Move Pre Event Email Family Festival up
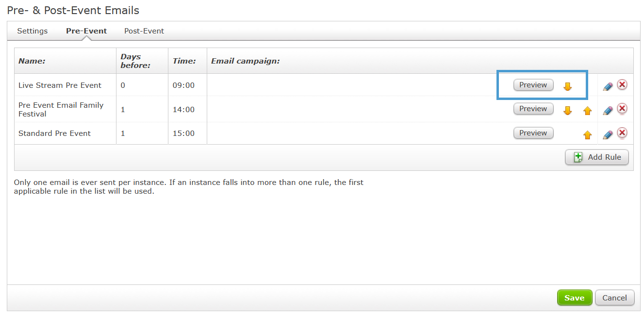 [587, 111]
